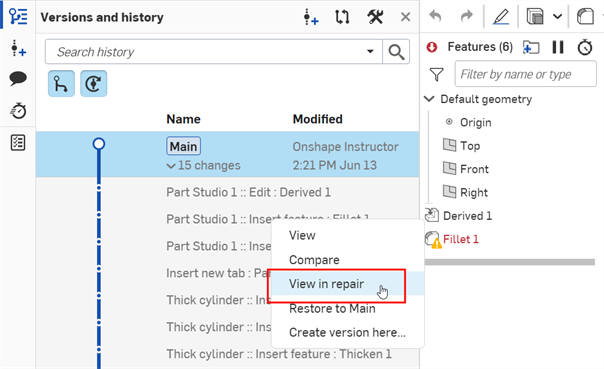
Task: Open the sidebar stopwatch performance icon
Action: (18, 111)
